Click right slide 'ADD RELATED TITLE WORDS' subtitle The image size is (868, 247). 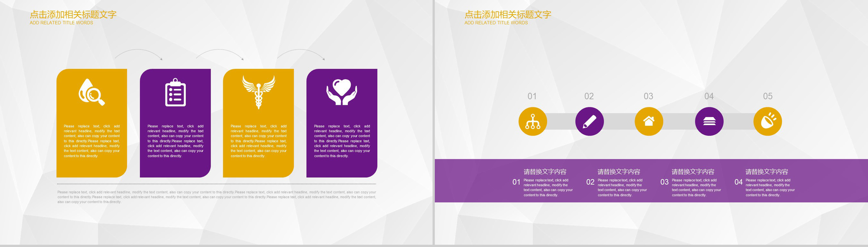(496, 23)
